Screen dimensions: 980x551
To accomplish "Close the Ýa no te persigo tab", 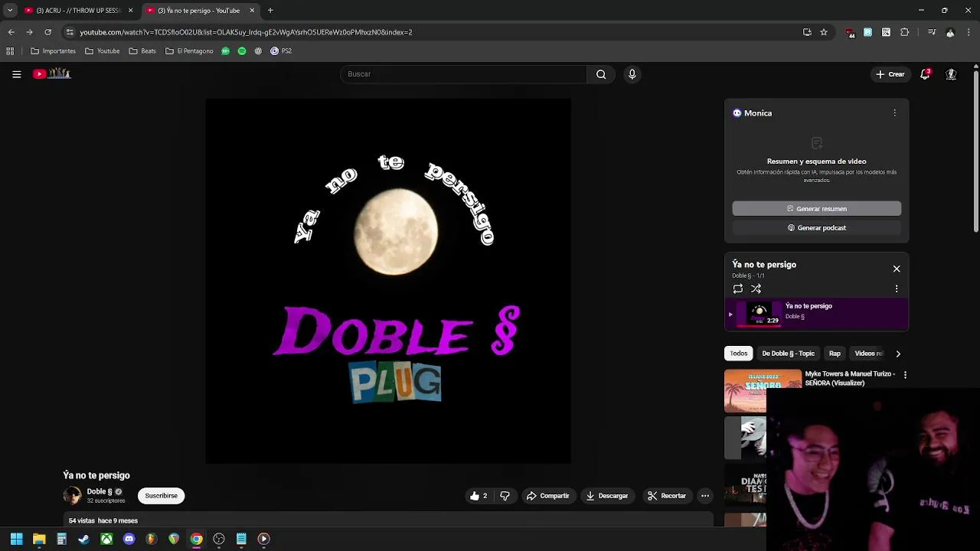I will (x=252, y=11).
